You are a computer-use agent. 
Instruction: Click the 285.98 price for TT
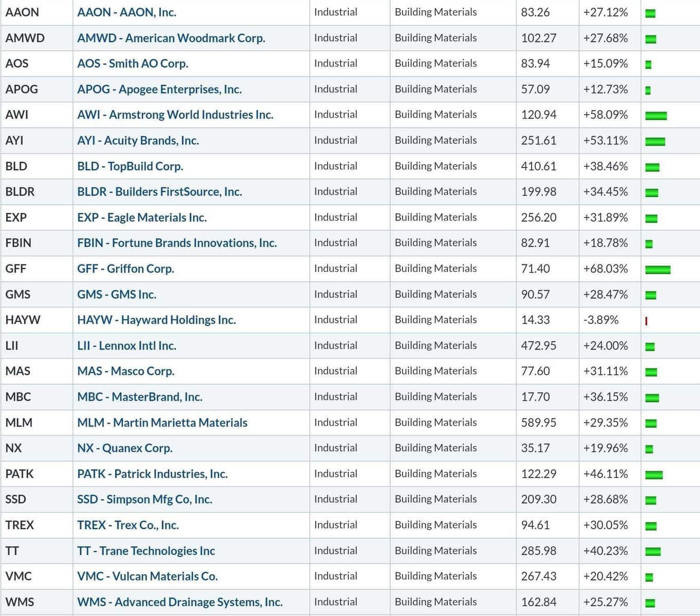click(538, 551)
